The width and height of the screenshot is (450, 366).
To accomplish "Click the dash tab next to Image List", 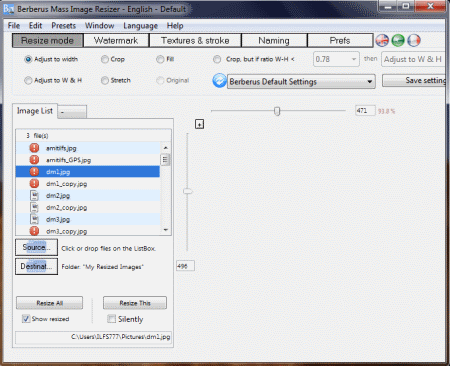I will coord(72,112).
